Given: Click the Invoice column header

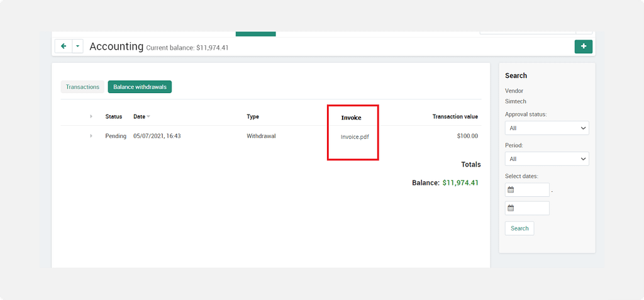Looking at the screenshot, I should [351, 118].
